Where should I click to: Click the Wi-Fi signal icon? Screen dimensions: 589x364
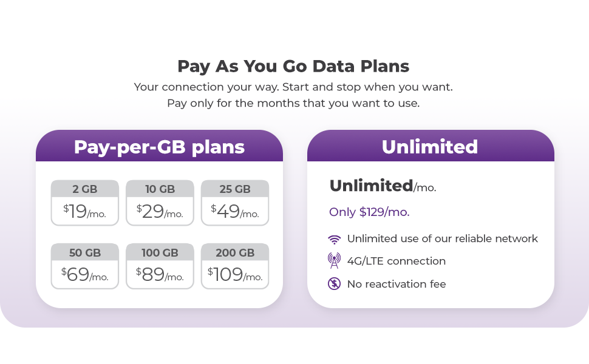[335, 239]
